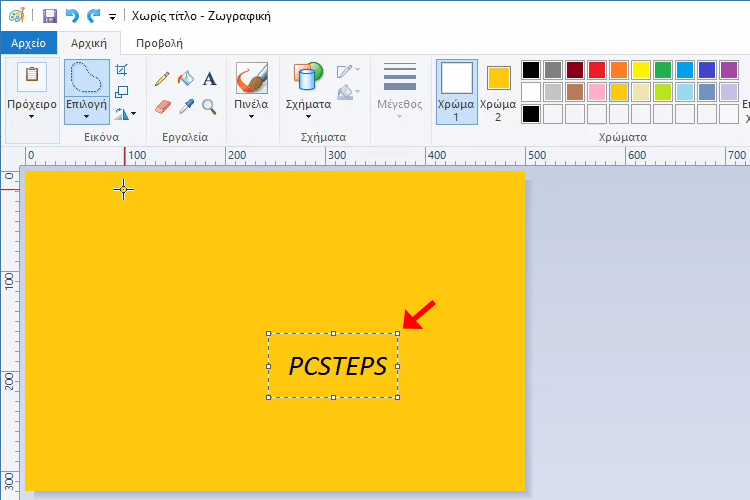Pick the purple color swatch

(x=729, y=70)
